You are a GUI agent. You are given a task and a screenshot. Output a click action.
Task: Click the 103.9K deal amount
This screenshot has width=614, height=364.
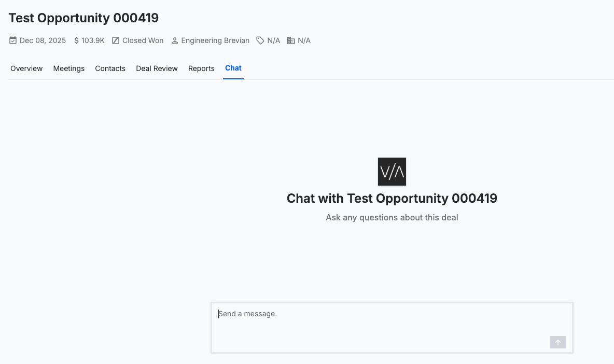click(x=93, y=40)
